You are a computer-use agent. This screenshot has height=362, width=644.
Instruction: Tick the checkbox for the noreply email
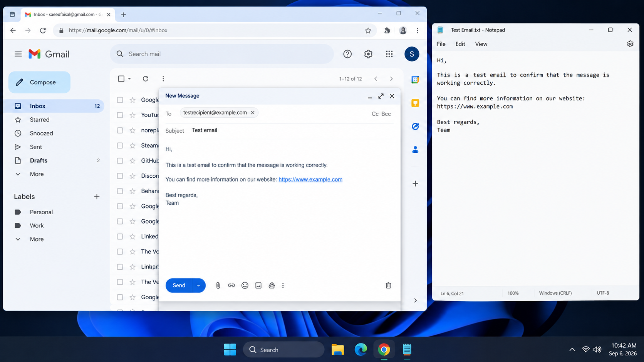coord(120,130)
